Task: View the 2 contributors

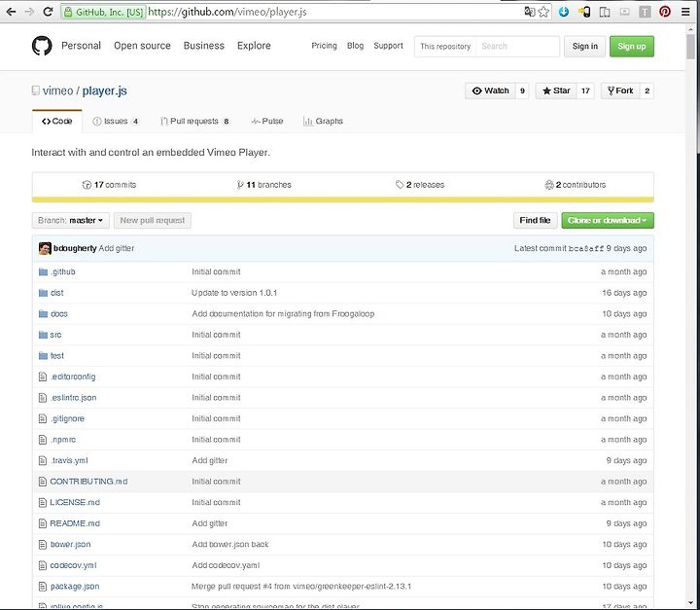Action: [x=576, y=185]
